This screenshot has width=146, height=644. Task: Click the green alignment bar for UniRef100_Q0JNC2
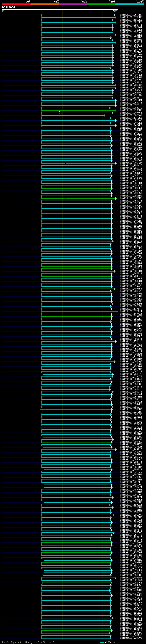click(x=77, y=113)
